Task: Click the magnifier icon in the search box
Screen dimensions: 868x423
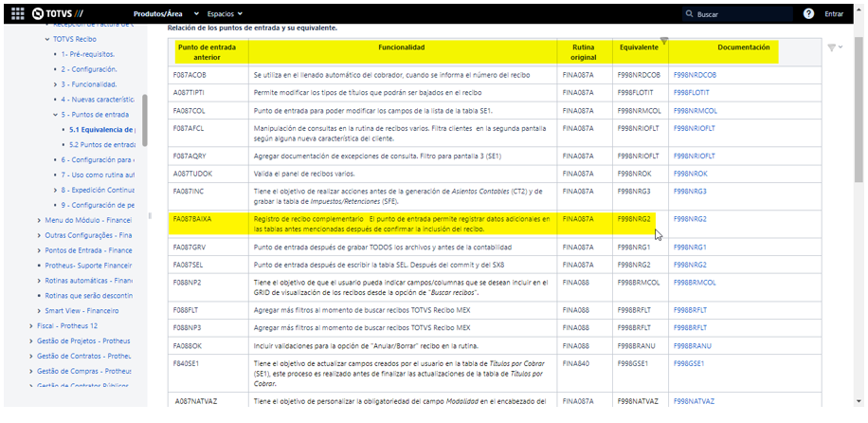Action: point(689,14)
